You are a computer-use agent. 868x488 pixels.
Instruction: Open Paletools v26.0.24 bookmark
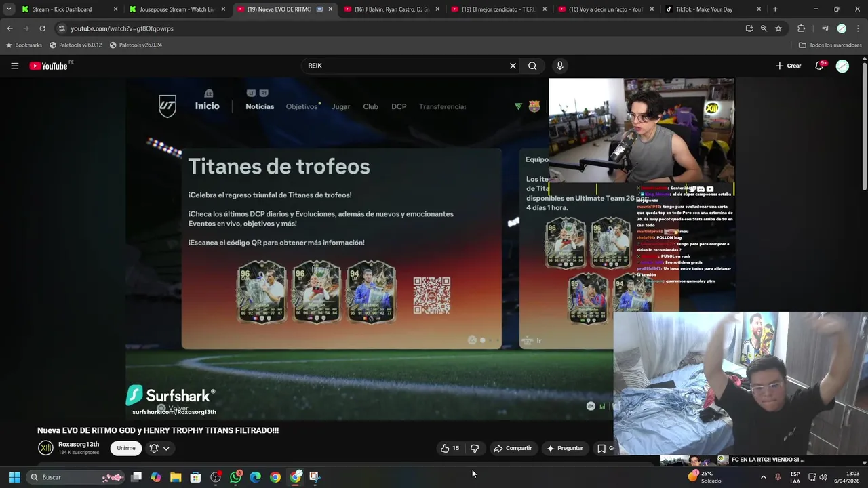(136, 45)
